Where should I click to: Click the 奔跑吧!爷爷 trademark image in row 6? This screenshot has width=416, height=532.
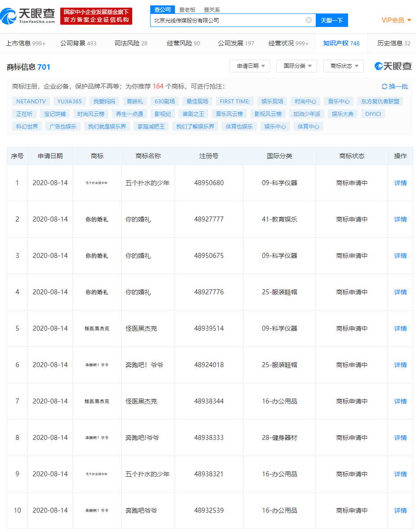pos(97,365)
